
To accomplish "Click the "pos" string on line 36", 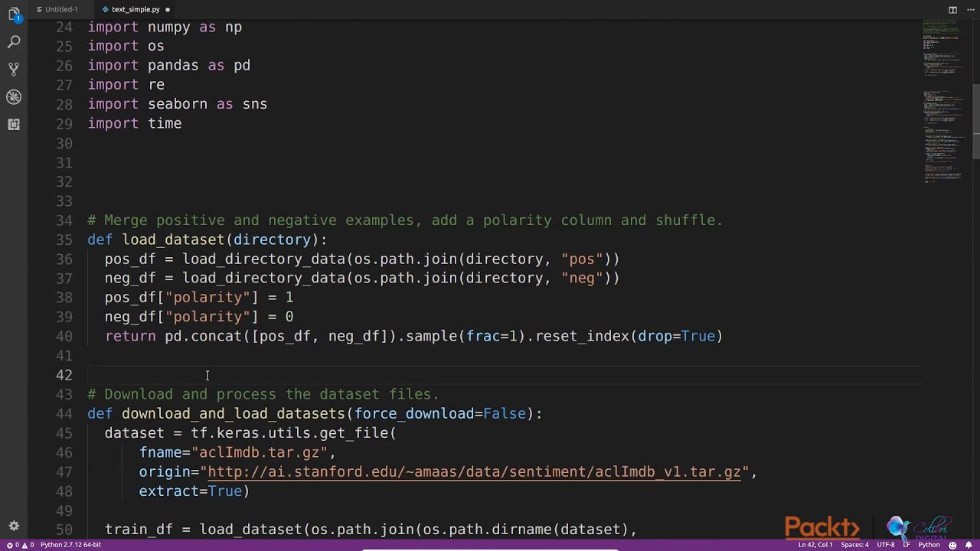I will pos(582,259).
